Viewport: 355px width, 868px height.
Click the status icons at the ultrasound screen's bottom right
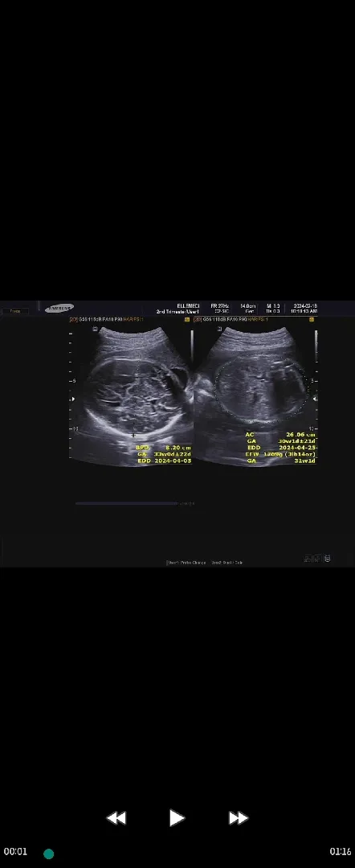(318, 559)
